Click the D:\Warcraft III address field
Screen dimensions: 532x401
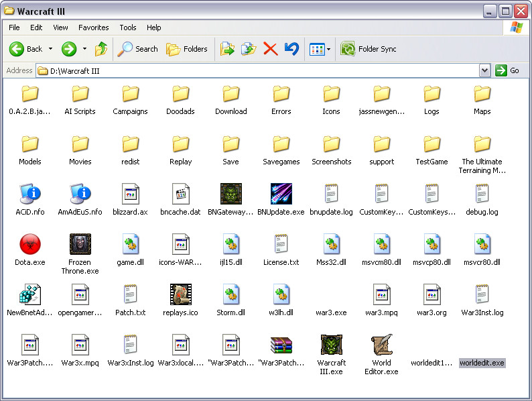258,70
